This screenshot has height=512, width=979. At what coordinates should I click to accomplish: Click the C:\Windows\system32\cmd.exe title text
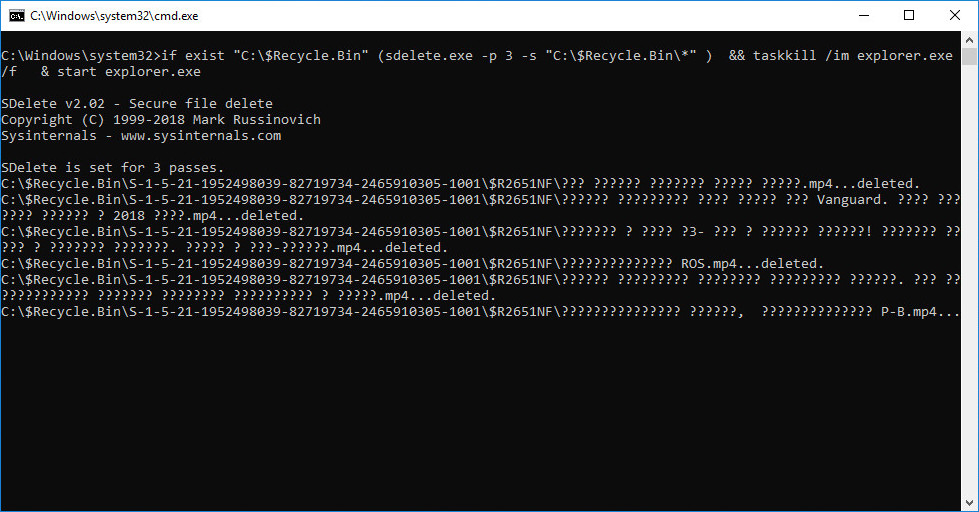tap(114, 16)
